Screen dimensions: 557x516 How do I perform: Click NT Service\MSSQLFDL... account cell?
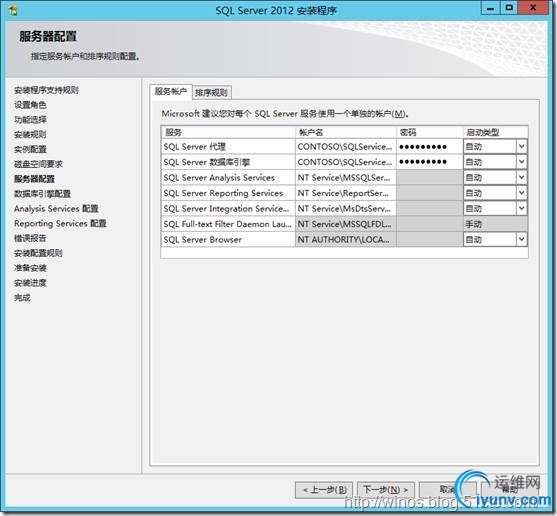click(346, 224)
